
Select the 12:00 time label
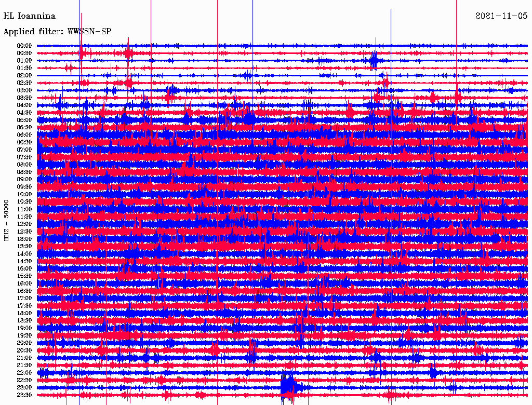pos(24,224)
